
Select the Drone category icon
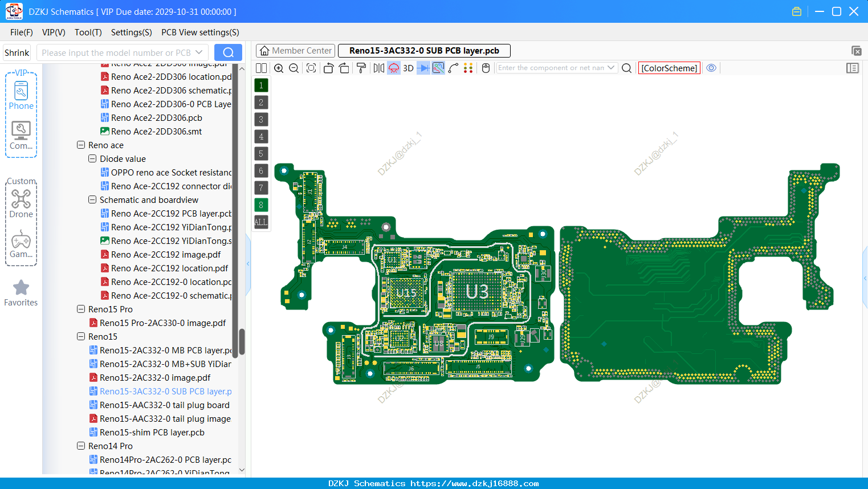pyautogui.click(x=21, y=203)
